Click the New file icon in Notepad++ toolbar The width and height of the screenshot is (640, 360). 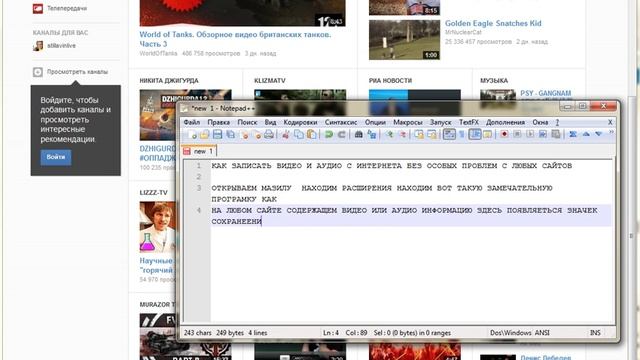(x=192, y=134)
